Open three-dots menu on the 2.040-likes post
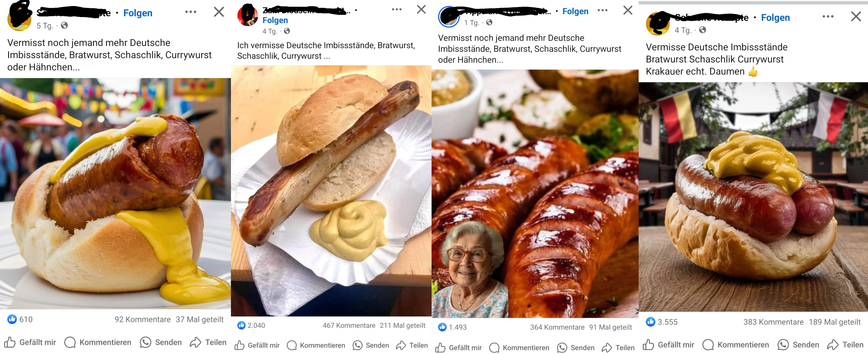The image size is (868, 354). click(397, 9)
